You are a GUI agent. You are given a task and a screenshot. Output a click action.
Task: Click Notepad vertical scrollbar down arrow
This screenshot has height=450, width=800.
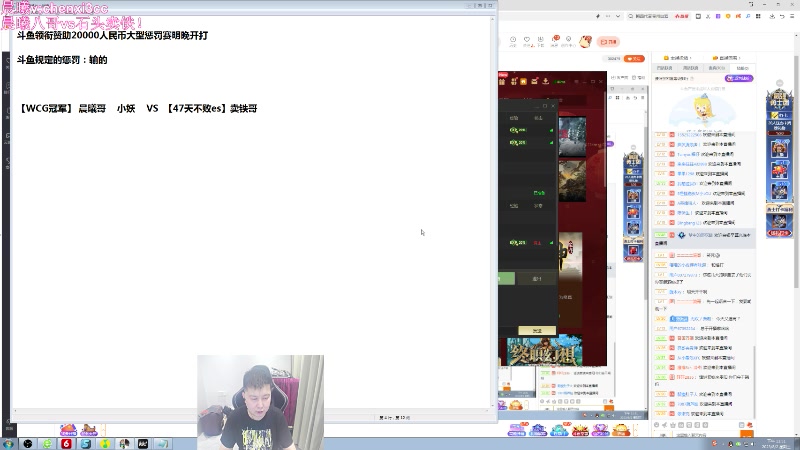(493, 406)
